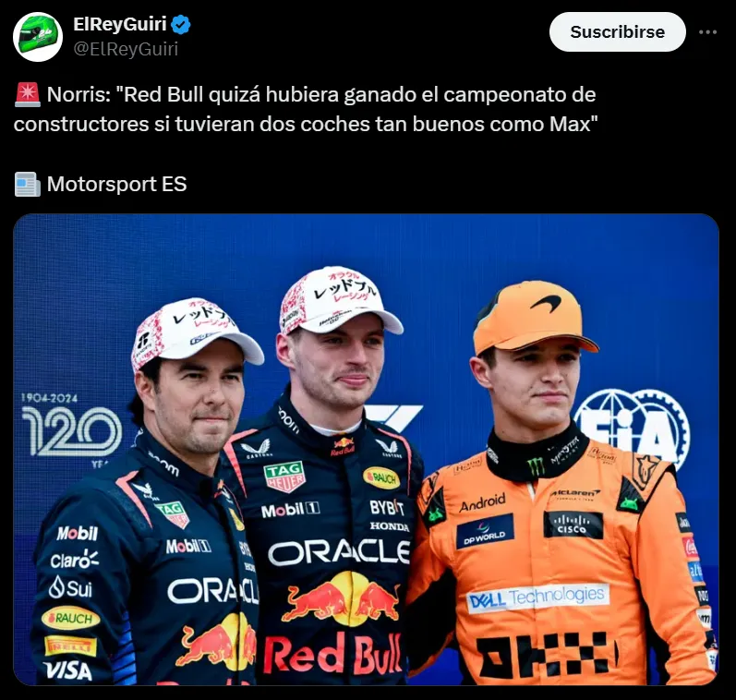The width and height of the screenshot is (736, 700).
Task: Open the @ElReyGuiri handle link
Action: point(126,49)
